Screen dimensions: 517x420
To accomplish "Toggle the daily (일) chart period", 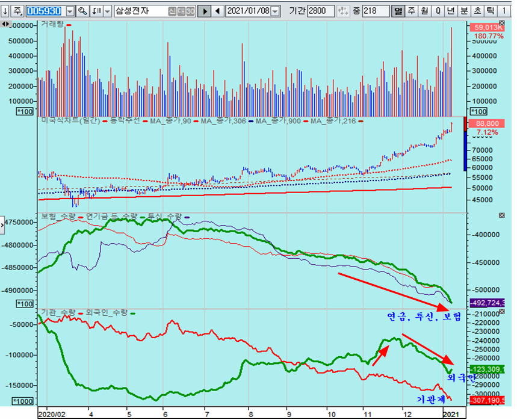I will 398,11.
